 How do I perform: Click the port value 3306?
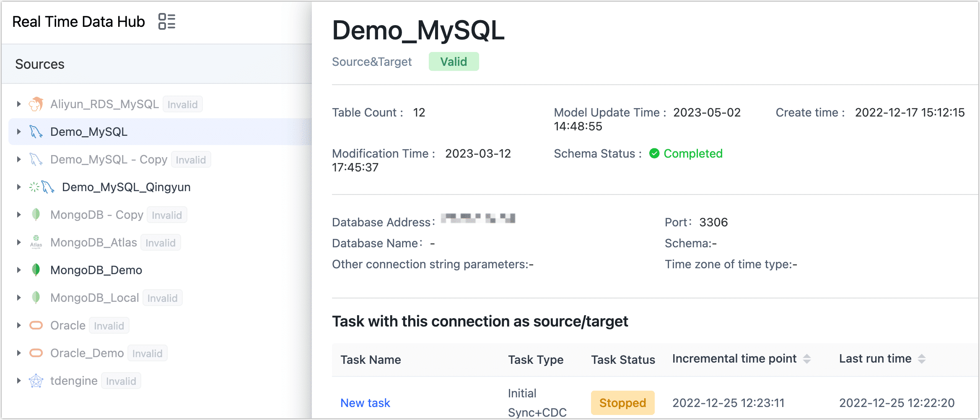point(713,222)
